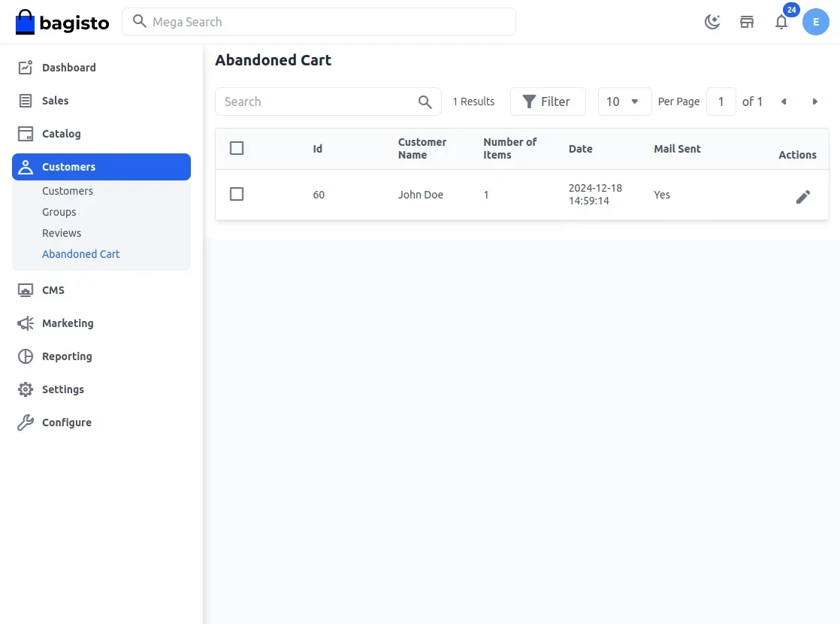Open Marketing in the sidebar
The image size is (840, 624).
[68, 323]
